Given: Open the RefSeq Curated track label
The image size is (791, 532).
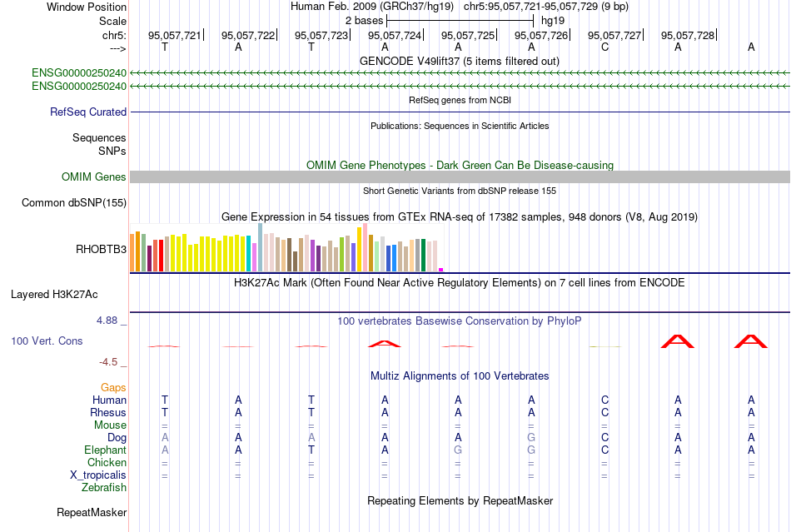Looking at the screenshot, I should (88, 112).
